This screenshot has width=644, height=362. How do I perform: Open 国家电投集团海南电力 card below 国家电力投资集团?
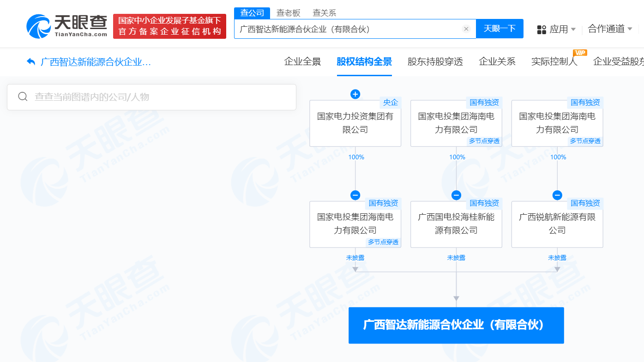[355, 224]
